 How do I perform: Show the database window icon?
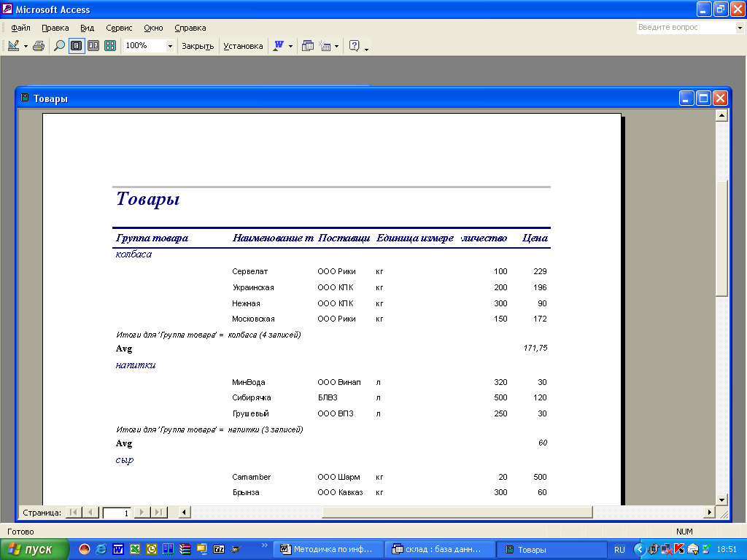point(308,46)
